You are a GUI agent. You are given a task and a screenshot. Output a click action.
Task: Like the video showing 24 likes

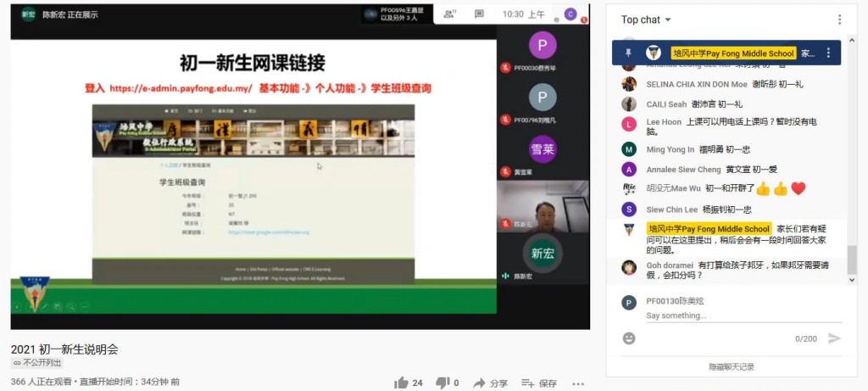tap(401, 383)
